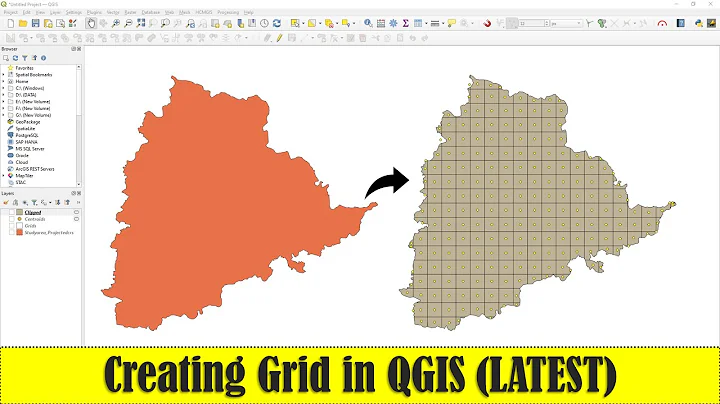The image size is (720, 404).
Task: Open a project via folder icon
Action: point(23,23)
